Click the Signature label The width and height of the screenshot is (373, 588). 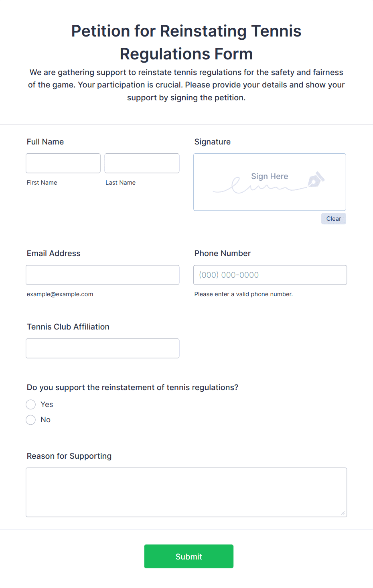213,142
